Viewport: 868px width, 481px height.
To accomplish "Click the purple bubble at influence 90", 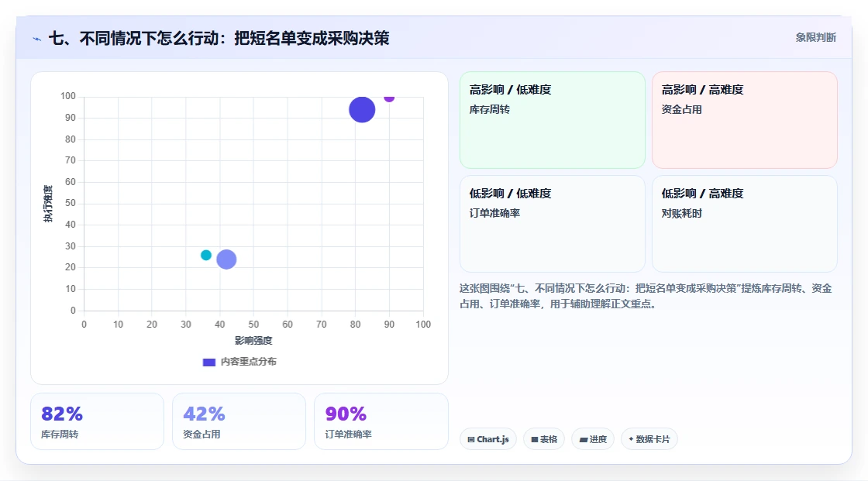I will [389, 98].
